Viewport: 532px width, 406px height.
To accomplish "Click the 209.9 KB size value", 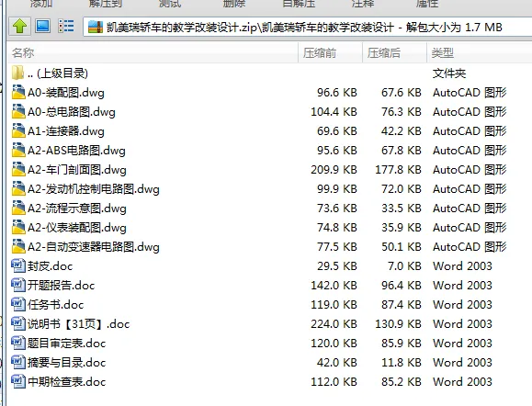I will click(x=334, y=170).
